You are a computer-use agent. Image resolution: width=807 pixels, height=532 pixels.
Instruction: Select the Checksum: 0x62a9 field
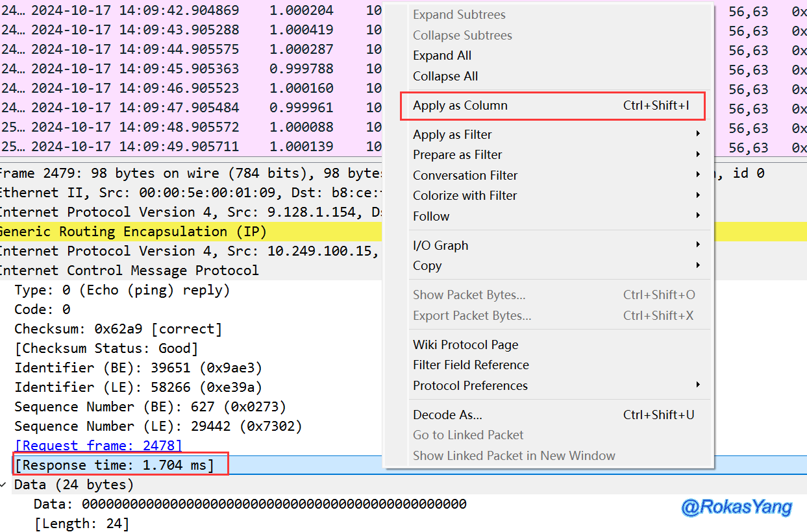click(x=118, y=329)
